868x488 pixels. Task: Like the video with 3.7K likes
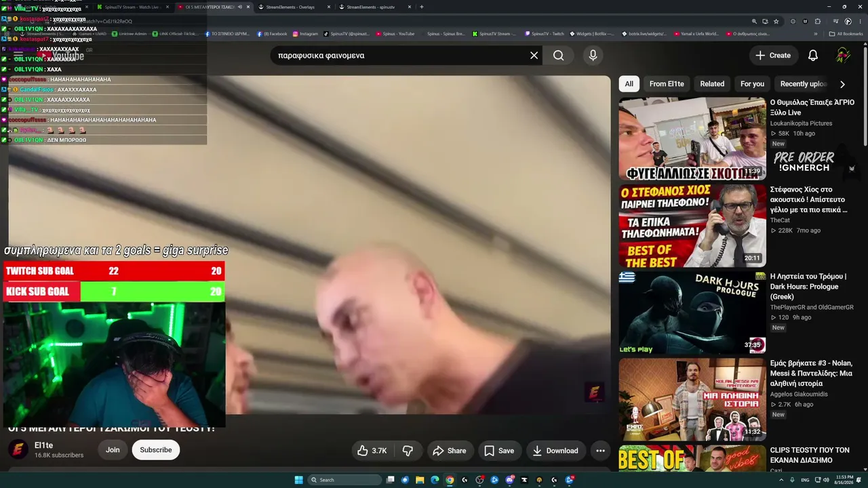372,451
